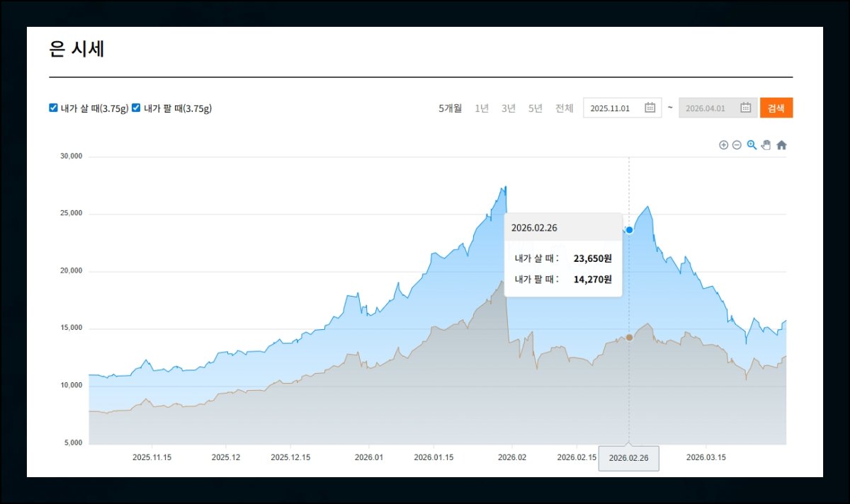The height and width of the screenshot is (504, 850).
Task: Click the brown sell-price marker on chart
Action: point(629,338)
